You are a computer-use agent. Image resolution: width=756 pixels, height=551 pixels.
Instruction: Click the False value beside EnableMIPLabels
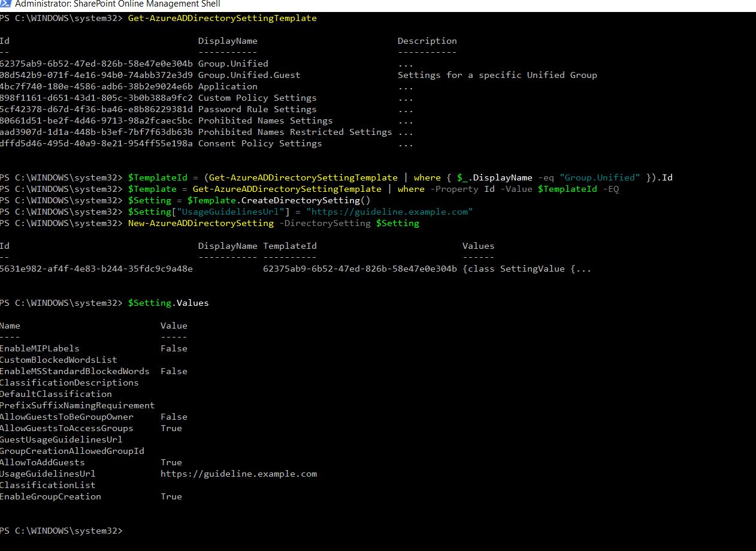pos(174,348)
